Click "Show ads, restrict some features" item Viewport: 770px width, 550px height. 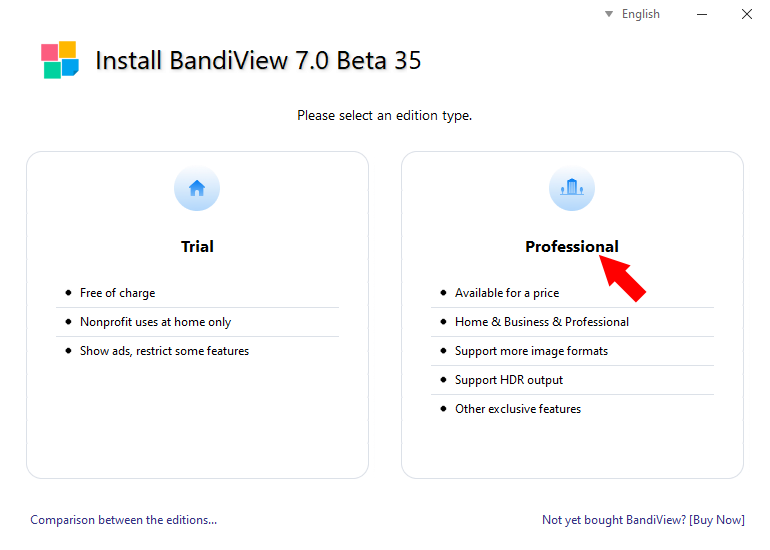[x=164, y=351]
